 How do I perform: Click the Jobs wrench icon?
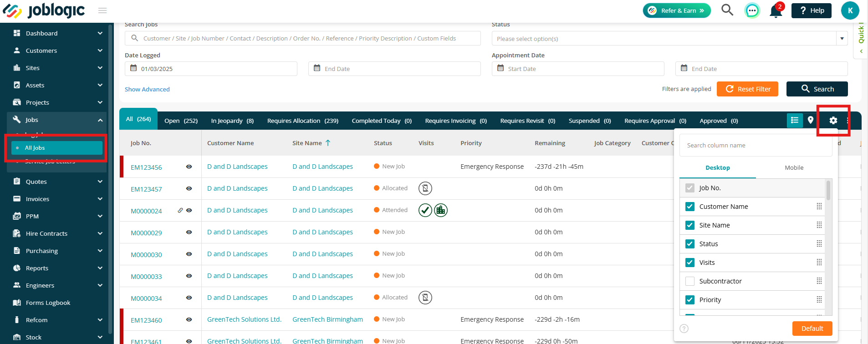tap(17, 120)
